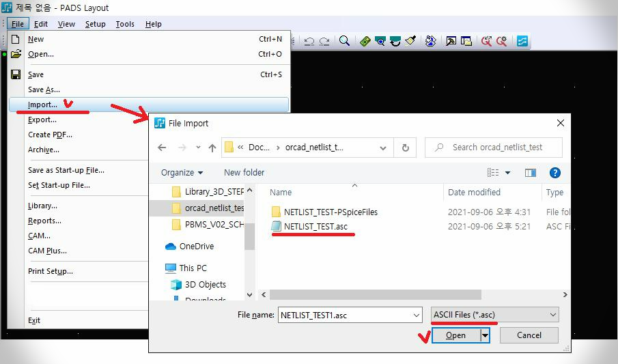Click the horizontal scrollbar in file list
The width and height of the screenshot is (618, 364).
coord(375,294)
